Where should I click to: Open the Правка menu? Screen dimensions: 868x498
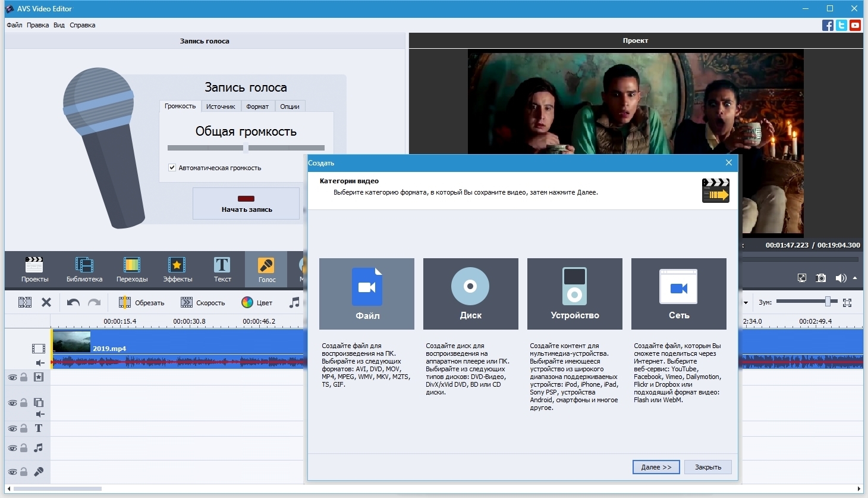coord(37,25)
